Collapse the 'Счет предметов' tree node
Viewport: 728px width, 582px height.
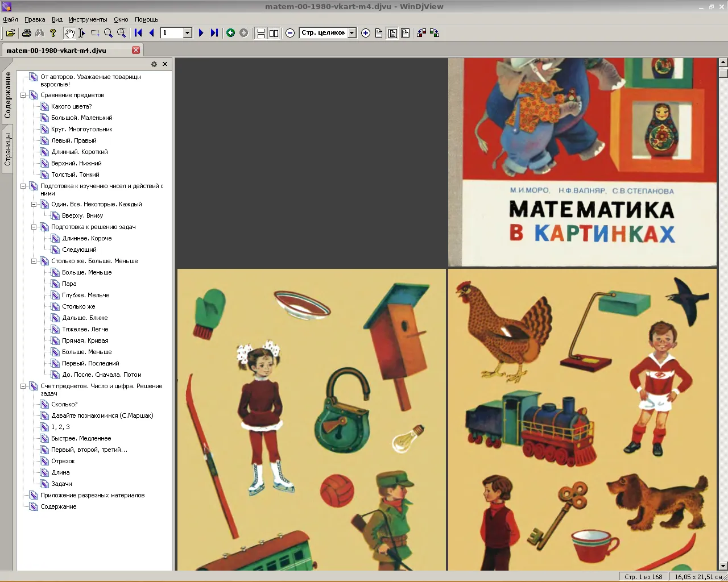(x=23, y=386)
